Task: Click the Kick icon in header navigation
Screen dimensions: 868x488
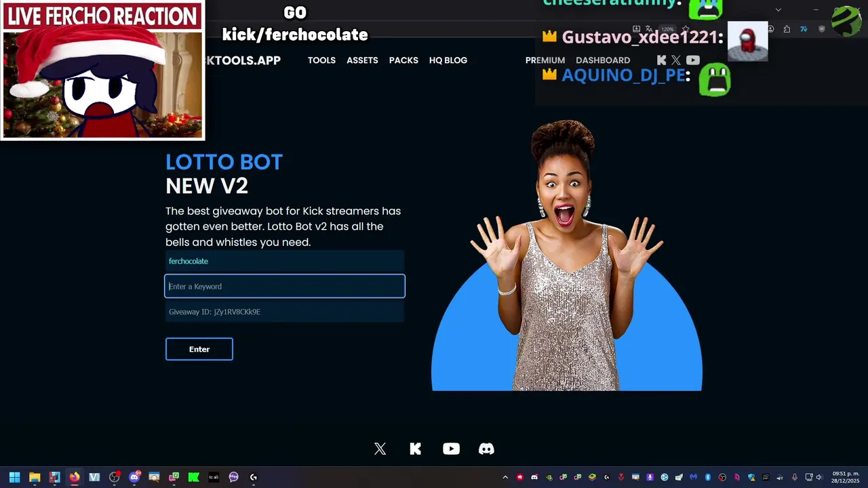Action: [x=662, y=60]
